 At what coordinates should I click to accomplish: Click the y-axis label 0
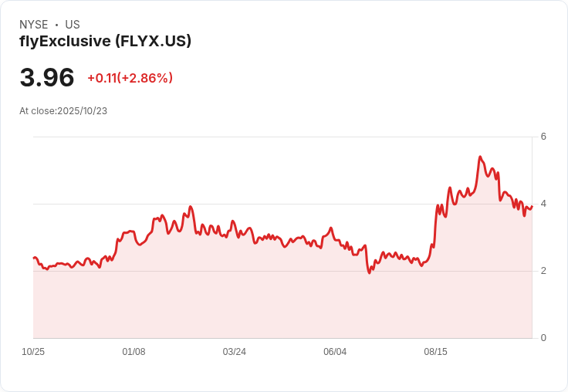point(543,338)
